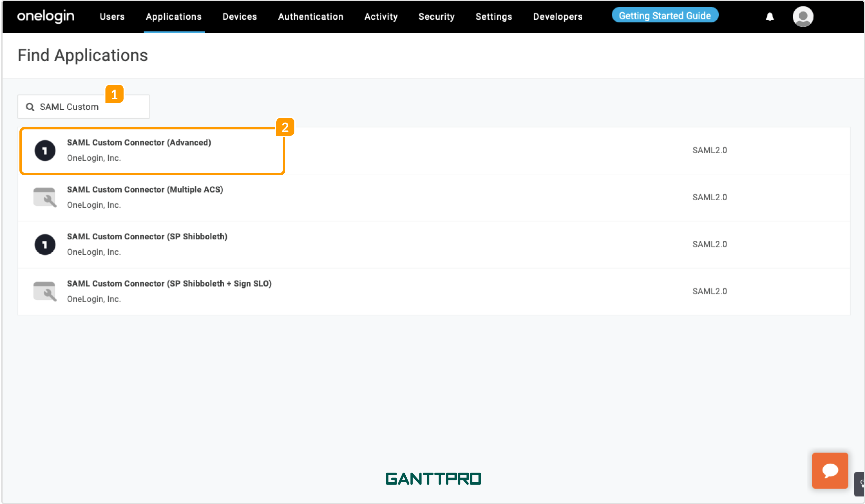Image resolution: width=865 pixels, height=504 pixels.
Task: Click the SP Shibboleth connector app icon
Action: (45, 245)
